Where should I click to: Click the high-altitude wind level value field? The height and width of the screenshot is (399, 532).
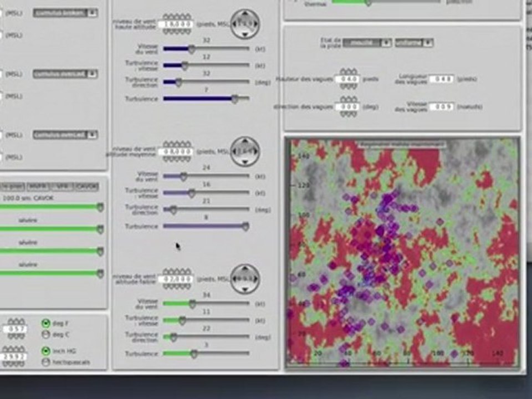[176, 24]
